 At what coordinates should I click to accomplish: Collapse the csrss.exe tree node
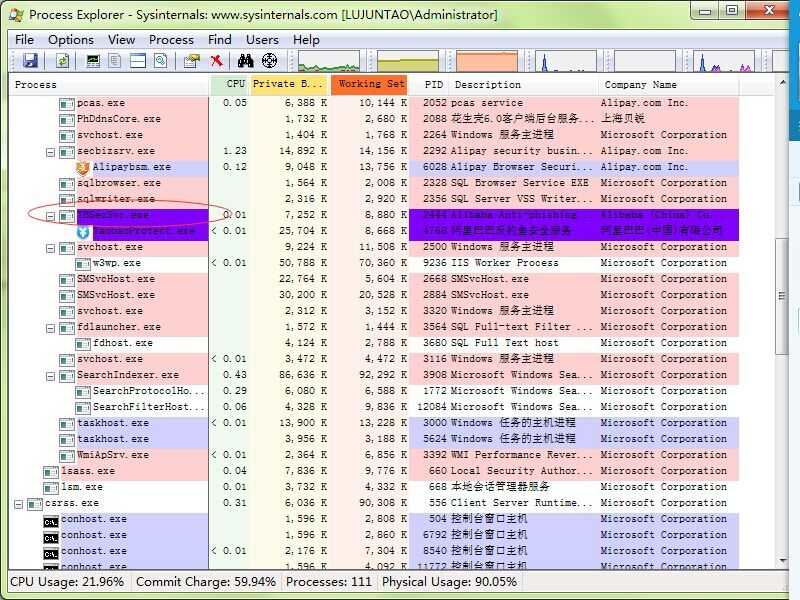pyautogui.click(x=19, y=505)
